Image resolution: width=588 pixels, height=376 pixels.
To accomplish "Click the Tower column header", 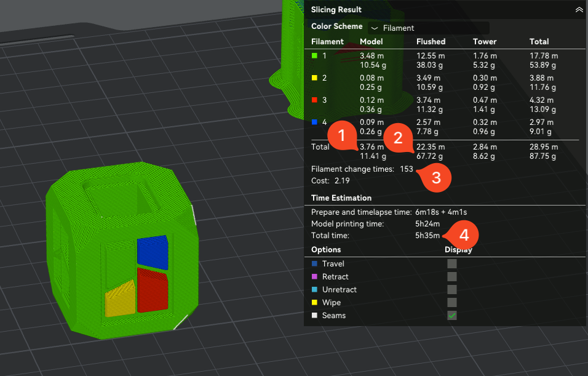I will pyautogui.click(x=484, y=42).
